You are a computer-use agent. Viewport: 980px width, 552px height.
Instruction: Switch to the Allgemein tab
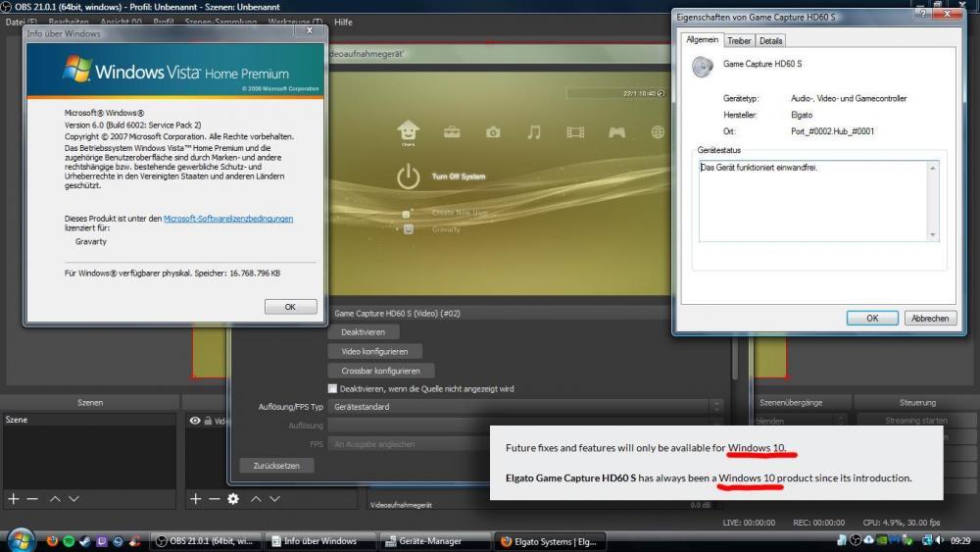pos(702,39)
